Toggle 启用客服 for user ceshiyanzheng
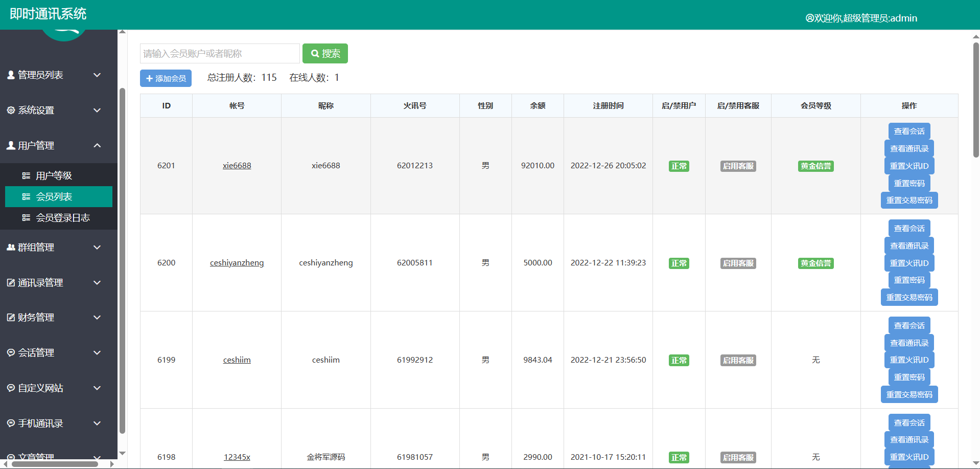This screenshot has height=469, width=980. (x=738, y=263)
